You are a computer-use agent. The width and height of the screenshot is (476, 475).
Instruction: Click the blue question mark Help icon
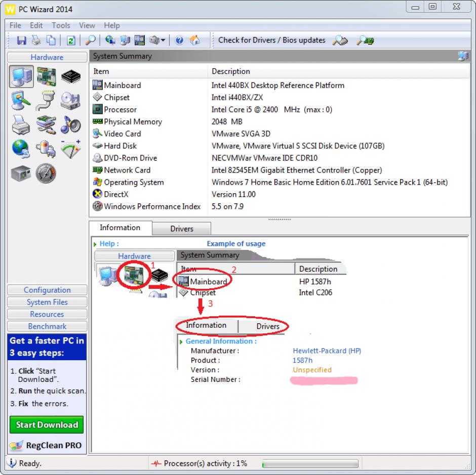tap(179, 40)
